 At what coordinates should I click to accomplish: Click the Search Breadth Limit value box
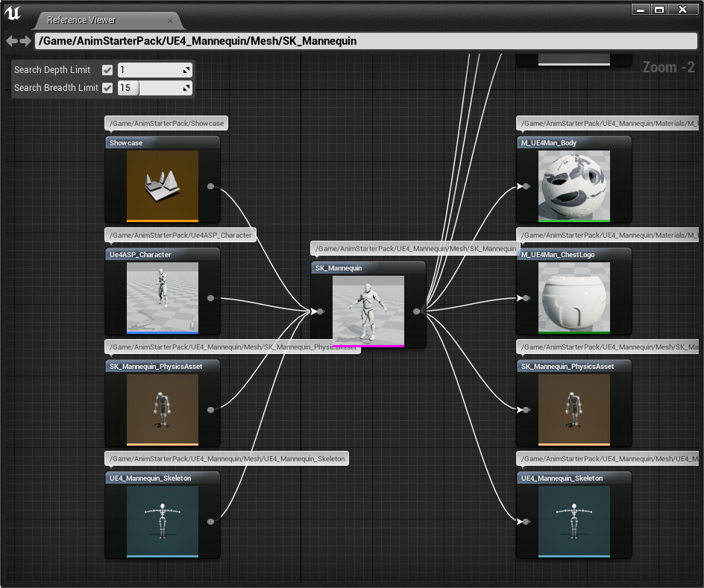[x=155, y=88]
